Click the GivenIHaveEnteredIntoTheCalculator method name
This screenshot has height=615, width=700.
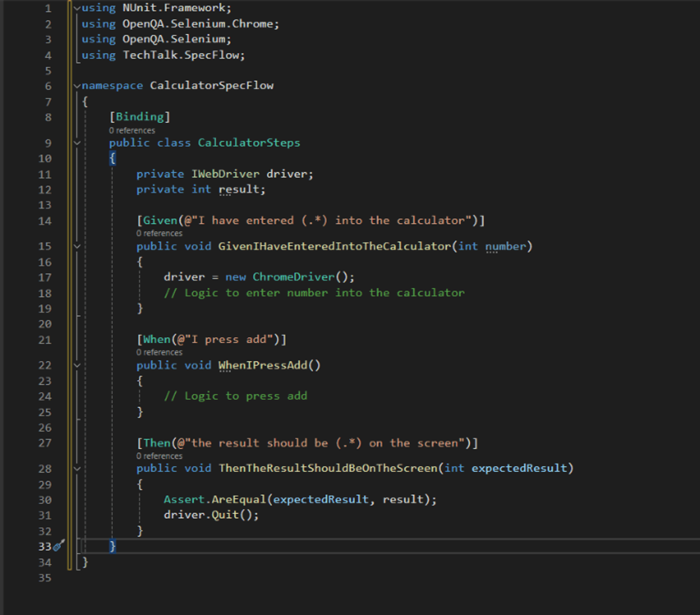point(334,246)
